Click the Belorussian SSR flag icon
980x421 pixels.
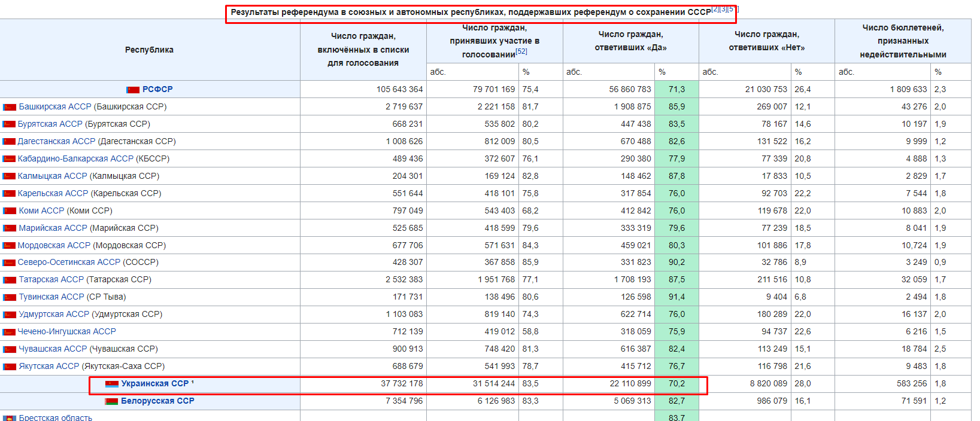pyautogui.click(x=111, y=401)
